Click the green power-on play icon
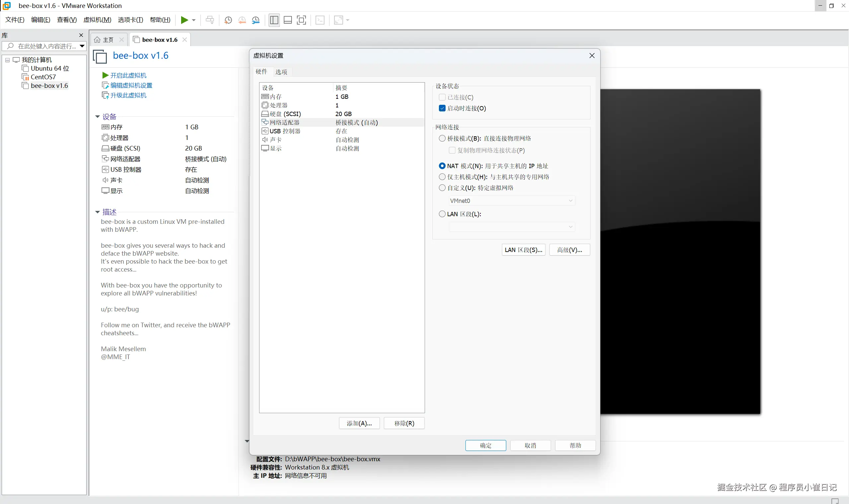This screenshot has width=849, height=504. [184, 20]
